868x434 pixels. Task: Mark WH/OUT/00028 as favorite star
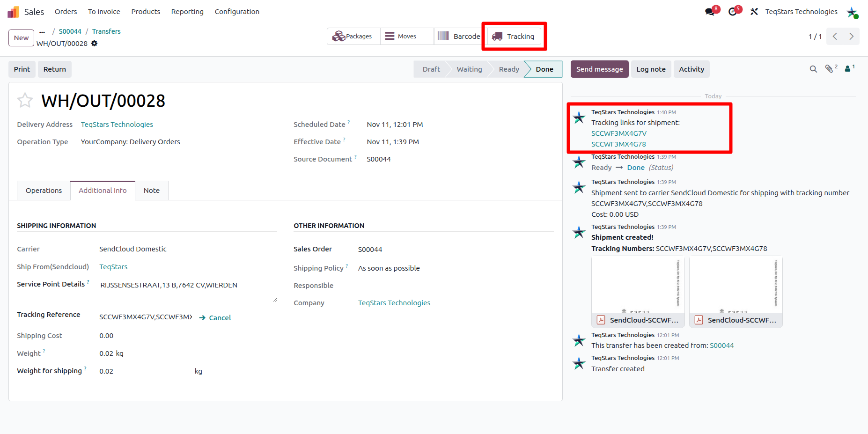(25, 100)
